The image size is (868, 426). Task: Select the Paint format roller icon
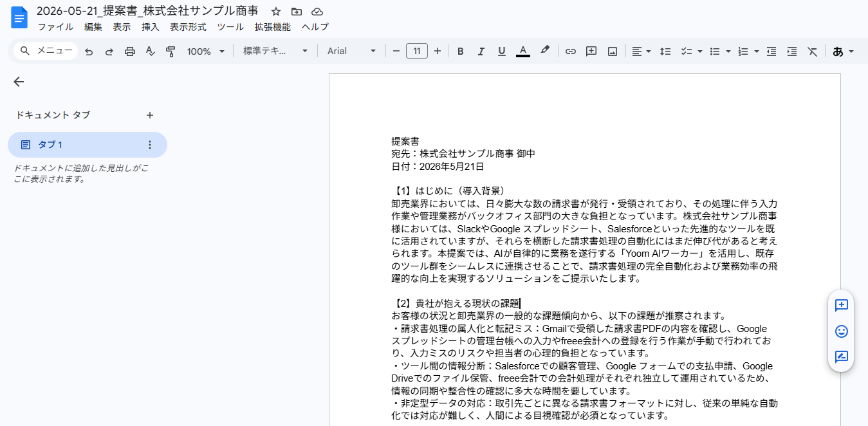point(171,51)
